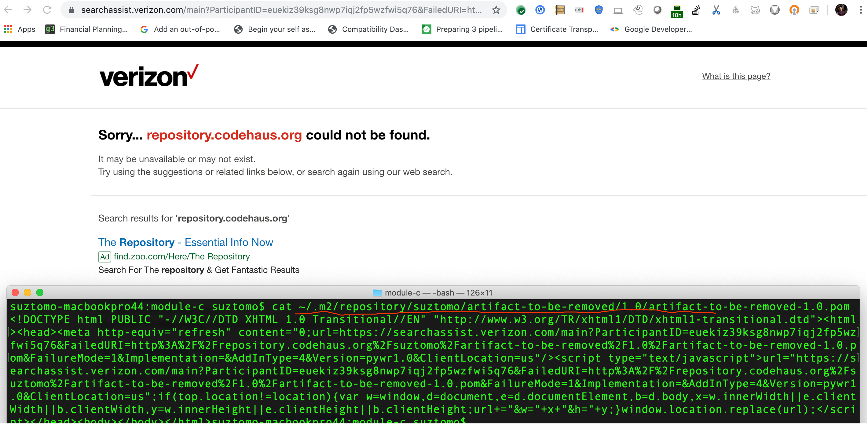Open the Chrome profile avatar menu

click(842, 10)
